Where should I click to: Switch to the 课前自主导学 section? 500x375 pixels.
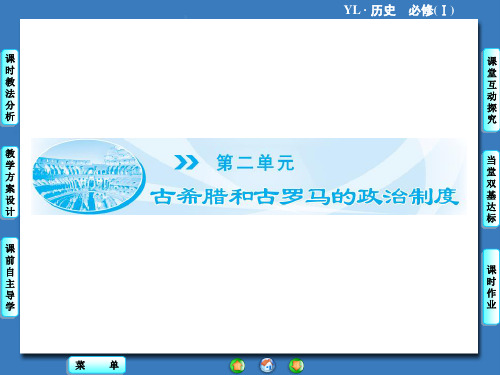(x=10, y=277)
